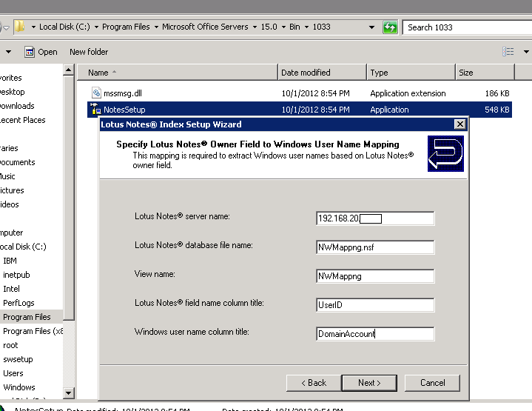Expand the Bin breadcrumb arrow
532x411 pixels.
306,27
